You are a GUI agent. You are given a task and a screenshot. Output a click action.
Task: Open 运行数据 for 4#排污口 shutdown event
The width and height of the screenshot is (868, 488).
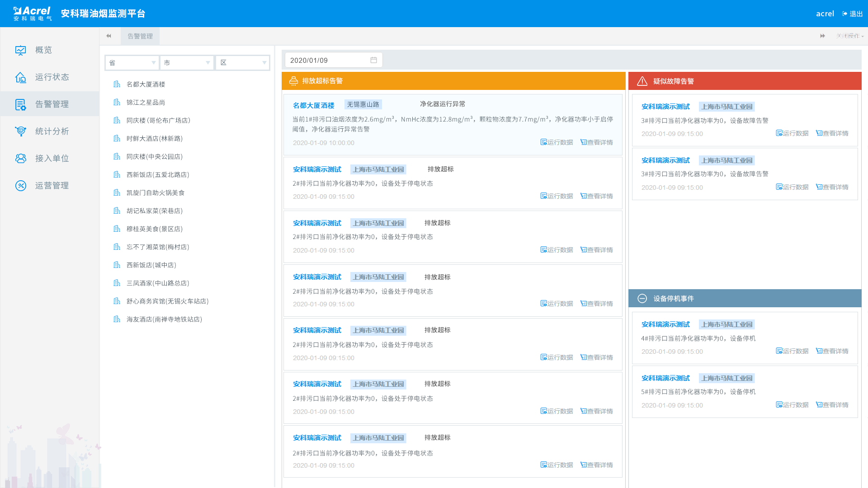coord(792,351)
